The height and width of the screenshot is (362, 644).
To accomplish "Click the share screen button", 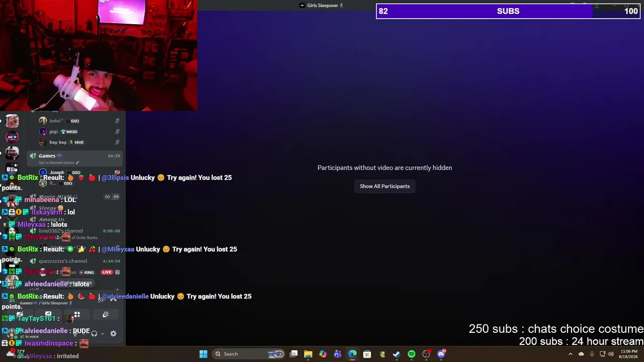I will (x=48, y=315).
